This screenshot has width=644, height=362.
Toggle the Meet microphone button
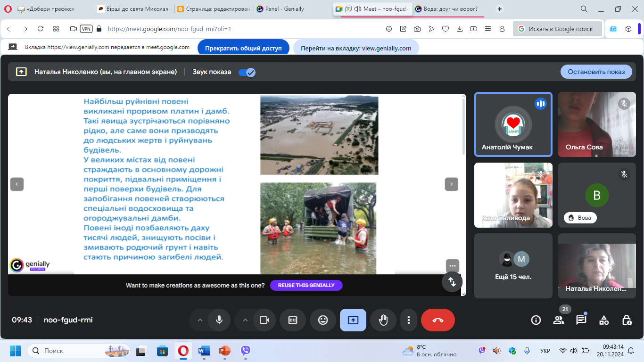(x=219, y=320)
